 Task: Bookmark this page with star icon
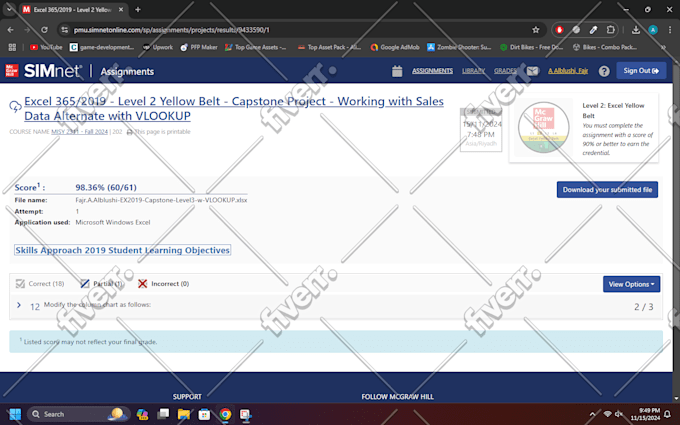536,30
